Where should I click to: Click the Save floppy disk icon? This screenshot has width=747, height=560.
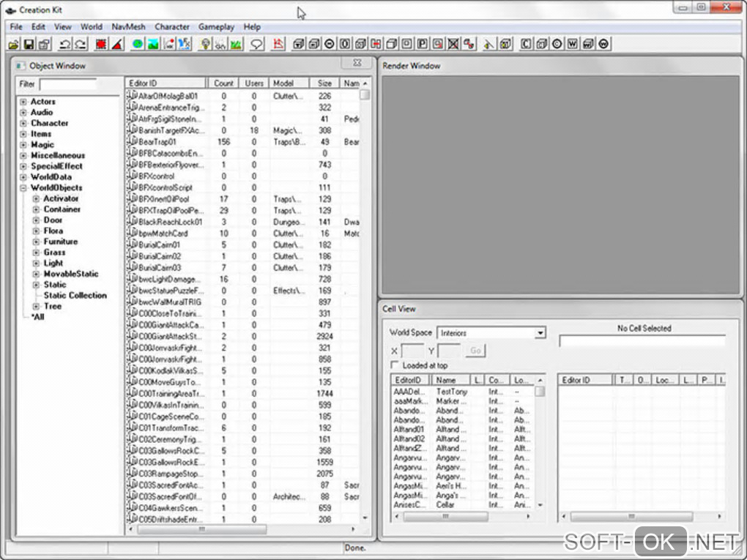[29, 44]
